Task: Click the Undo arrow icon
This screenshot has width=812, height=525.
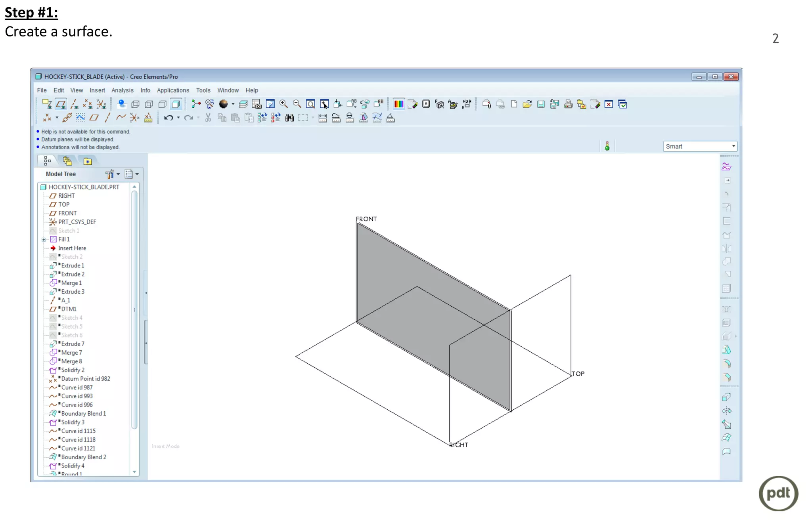Action: point(169,118)
